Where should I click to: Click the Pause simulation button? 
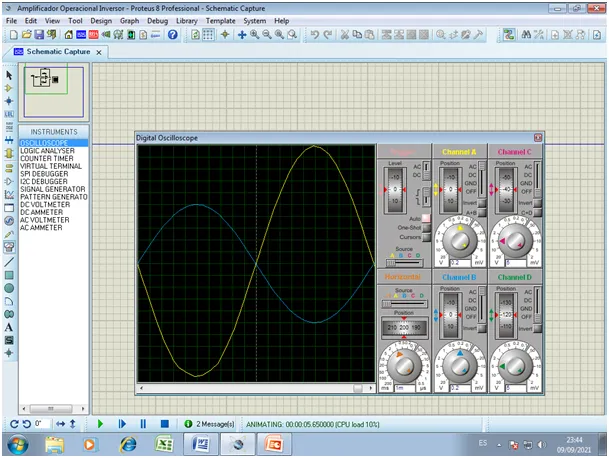point(143,424)
